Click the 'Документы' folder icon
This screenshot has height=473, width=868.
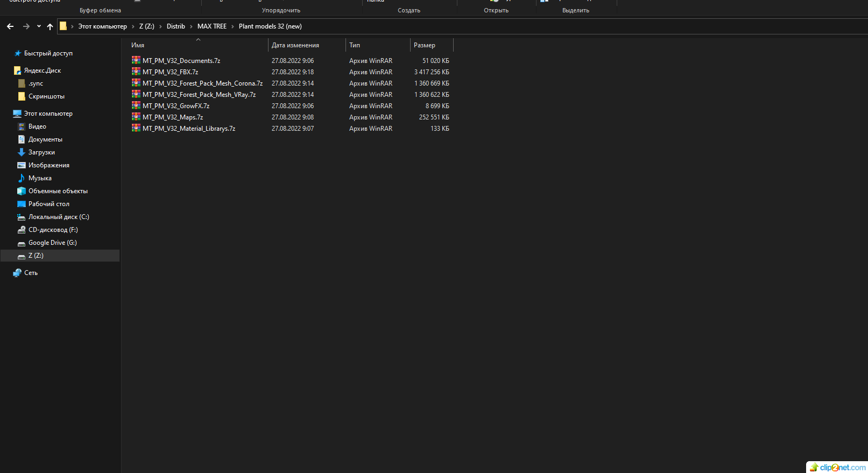[x=22, y=139]
